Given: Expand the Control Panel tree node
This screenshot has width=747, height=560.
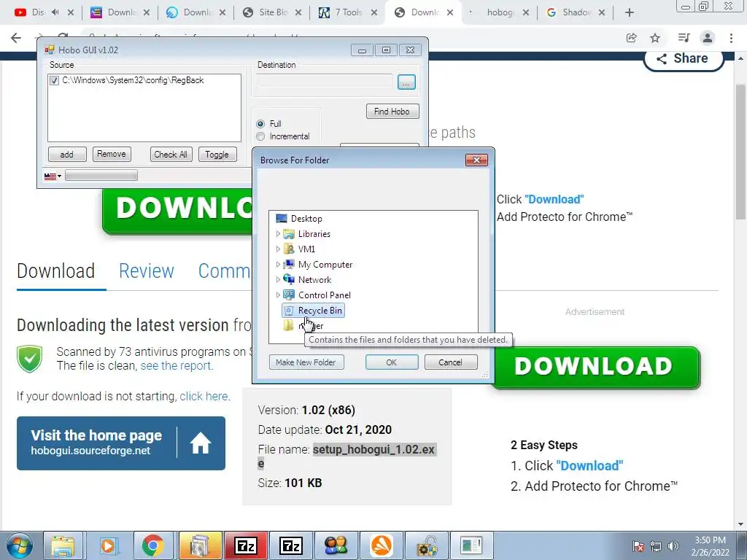Looking at the screenshot, I should tap(278, 295).
